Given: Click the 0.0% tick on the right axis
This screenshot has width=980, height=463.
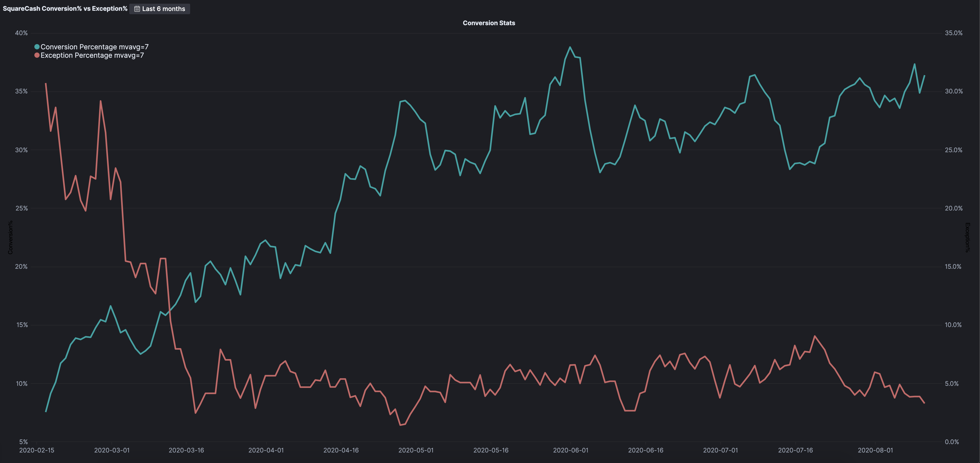Looking at the screenshot, I should 952,442.
